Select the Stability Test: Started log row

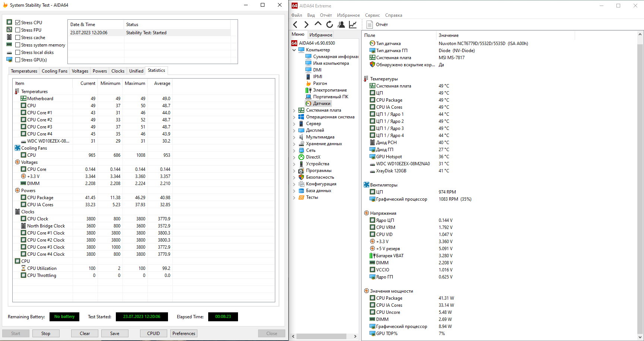(x=149, y=33)
